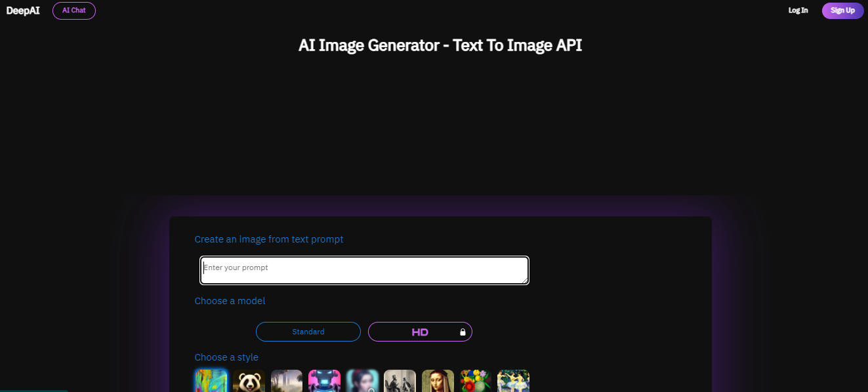Image resolution: width=868 pixels, height=392 pixels.
Task: Choose the flower bouquet style thumbnail
Action: [x=476, y=381]
